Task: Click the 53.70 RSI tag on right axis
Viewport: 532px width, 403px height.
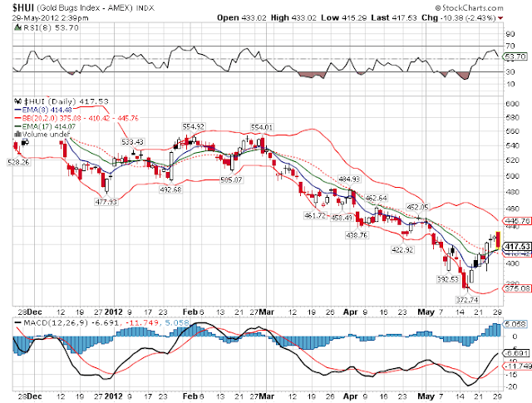Action: [x=515, y=57]
